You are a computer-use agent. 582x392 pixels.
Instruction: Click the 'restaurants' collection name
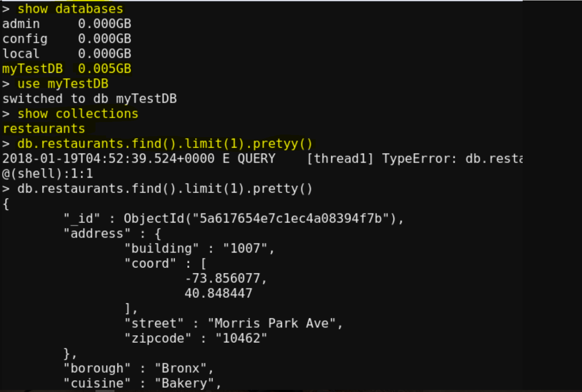pyautogui.click(x=44, y=129)
